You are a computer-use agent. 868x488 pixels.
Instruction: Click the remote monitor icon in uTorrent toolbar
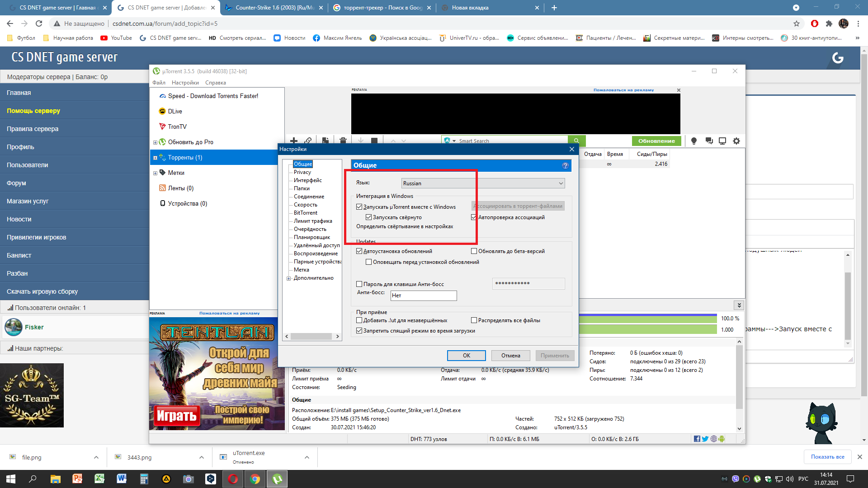722,141
